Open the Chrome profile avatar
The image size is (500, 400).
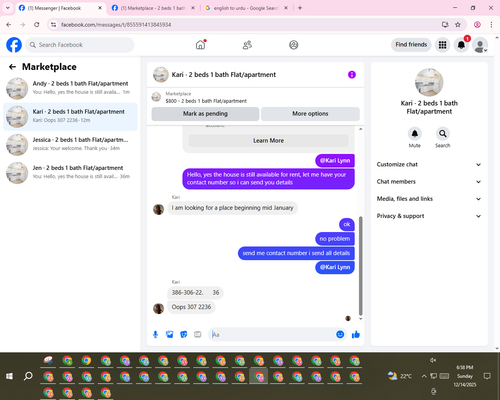[x=477, y=25]
